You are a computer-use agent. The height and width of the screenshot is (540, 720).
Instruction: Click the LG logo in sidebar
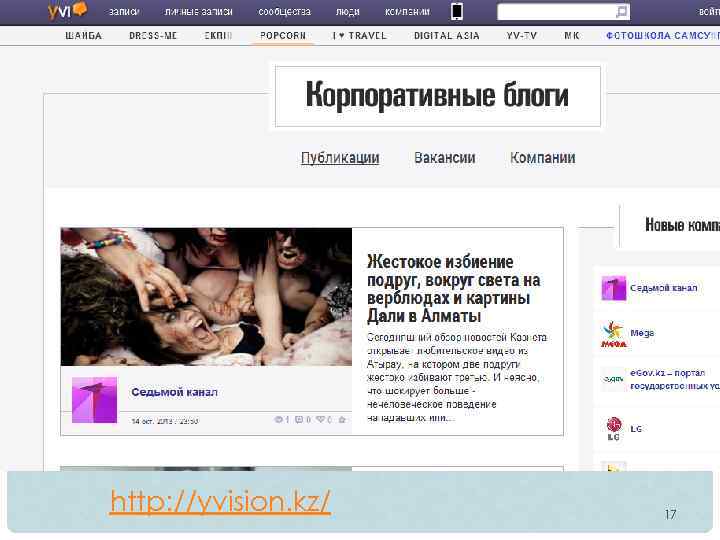614,429
